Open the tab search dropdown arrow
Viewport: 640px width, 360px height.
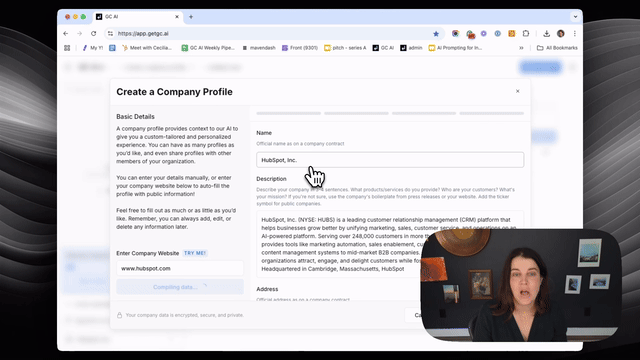(576, 17)
